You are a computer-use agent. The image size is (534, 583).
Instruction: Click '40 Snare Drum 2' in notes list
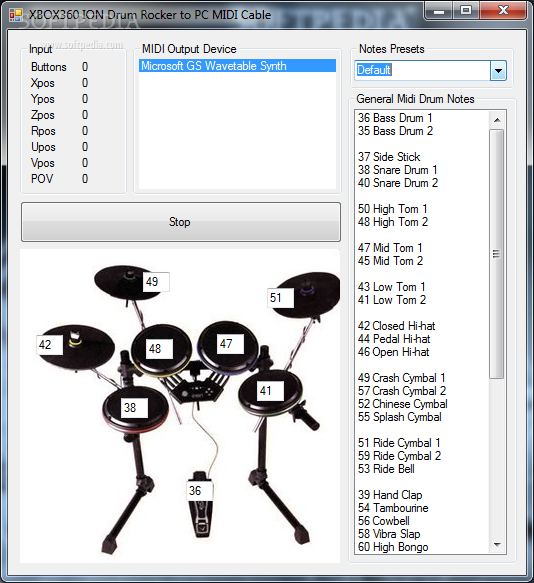tap(398, 183)
